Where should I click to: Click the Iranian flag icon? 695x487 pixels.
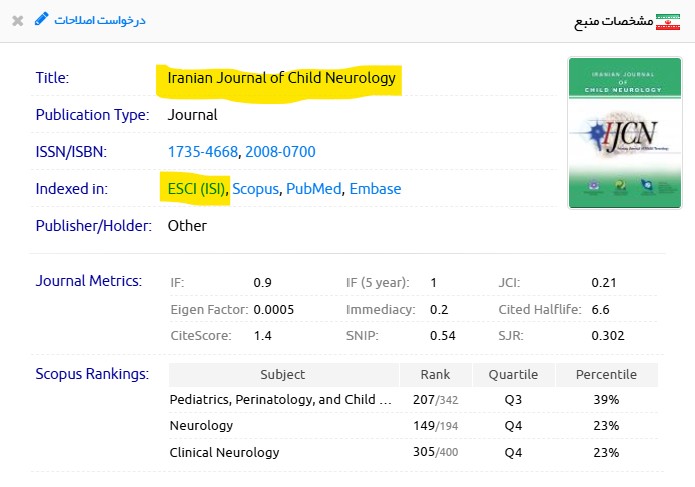[x=667, y=21]
